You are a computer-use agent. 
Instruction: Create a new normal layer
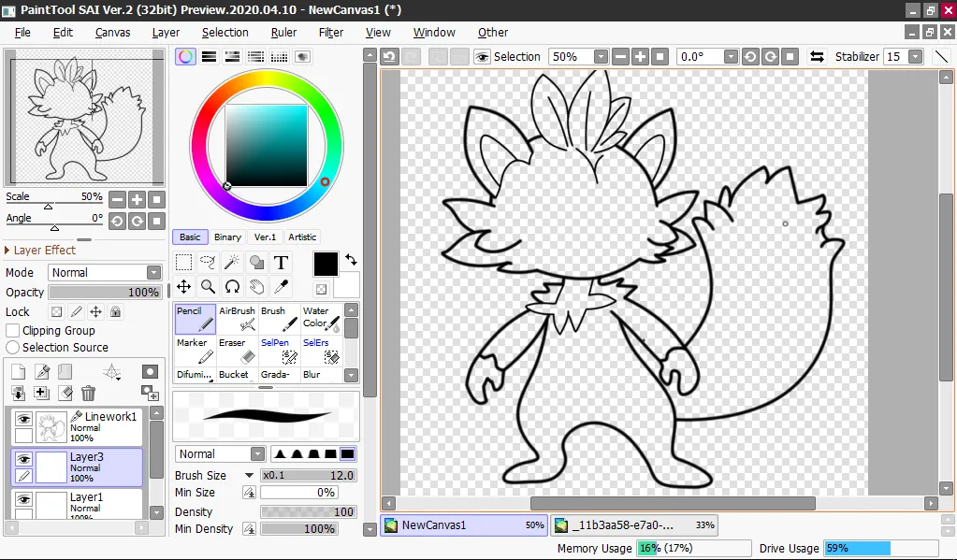(19, 371)
